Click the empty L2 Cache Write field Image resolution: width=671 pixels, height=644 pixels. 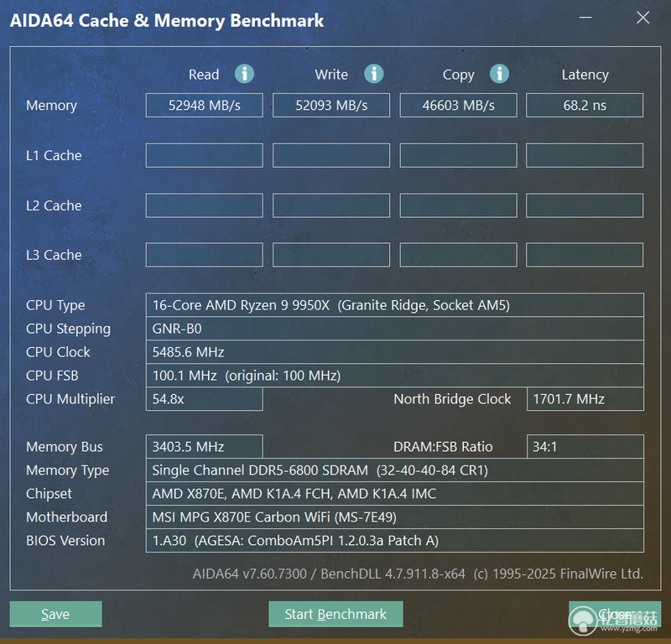[331, 205]
